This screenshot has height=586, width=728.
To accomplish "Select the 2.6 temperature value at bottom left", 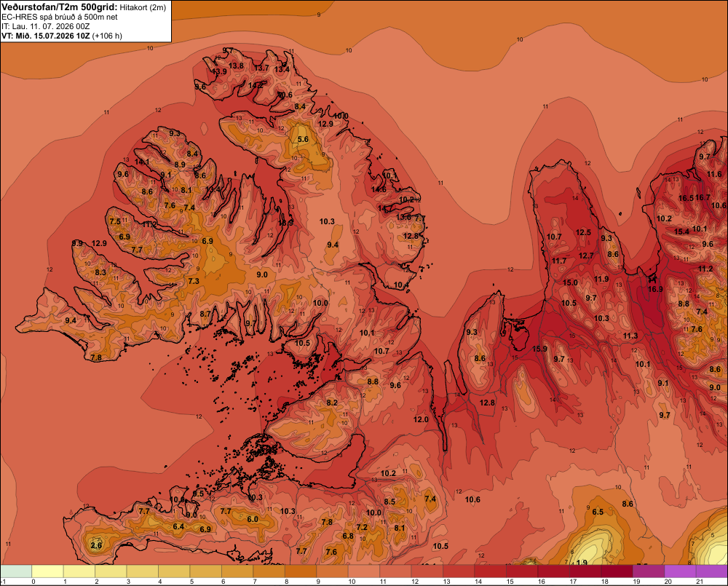I will (96, 545).
